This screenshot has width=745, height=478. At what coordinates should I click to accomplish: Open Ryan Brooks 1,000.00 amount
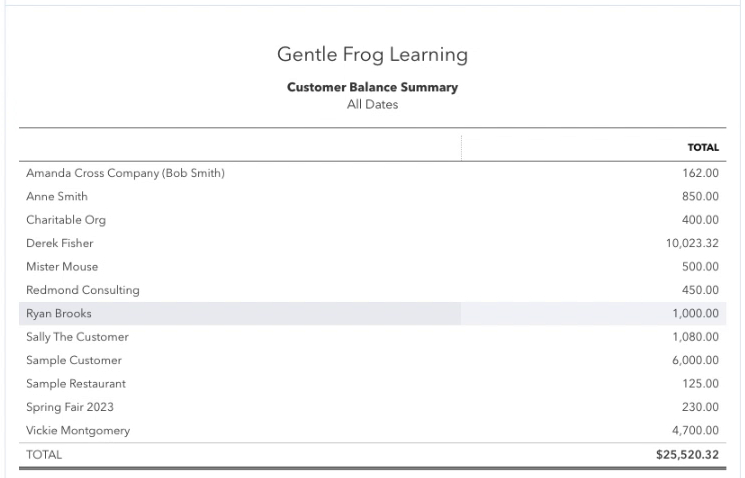(696, 314)
